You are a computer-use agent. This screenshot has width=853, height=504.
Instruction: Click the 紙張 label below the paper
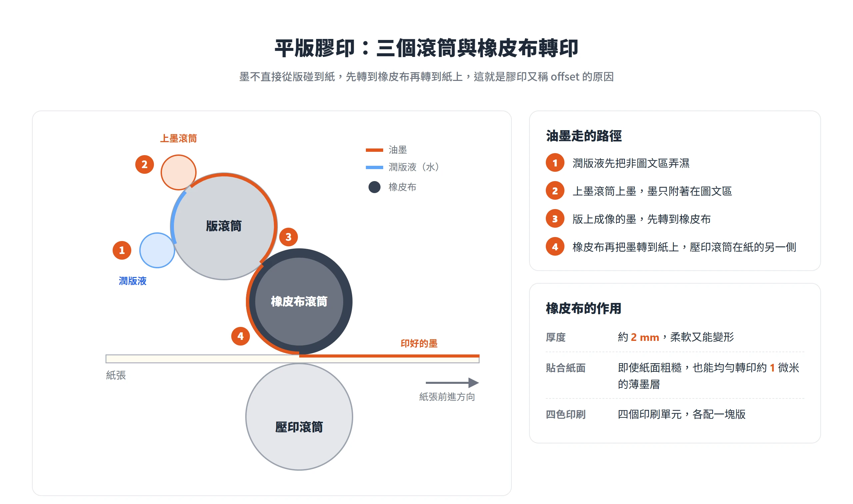tap(116, 375)
